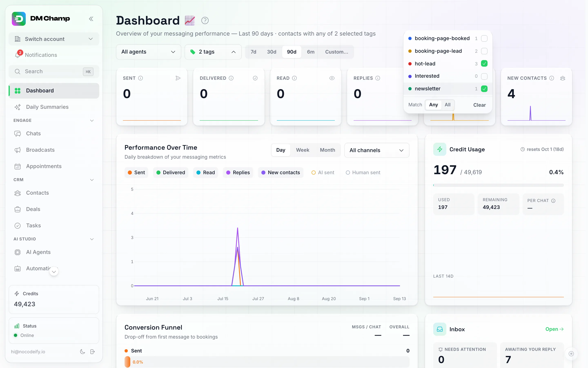Open the Switch account dropdown
Image resolution: width=588 pixels, height=368 pixels.
point(54,39)
